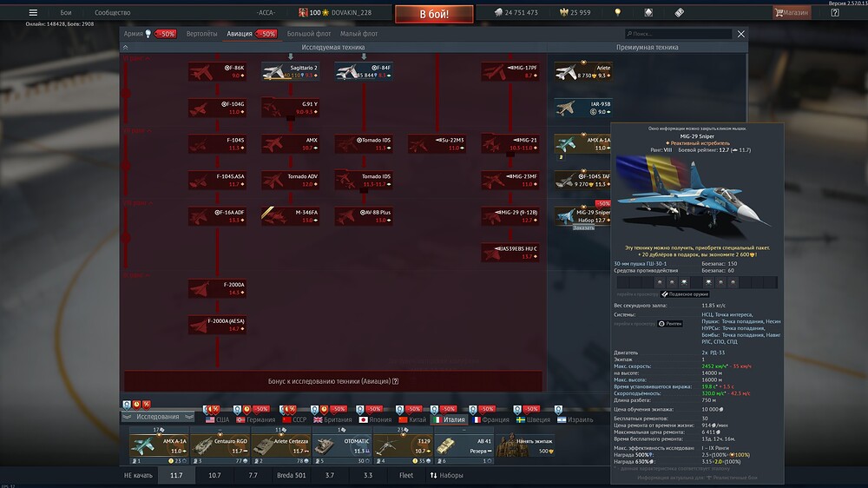
Task: Select the США nation
Action: 217,420
